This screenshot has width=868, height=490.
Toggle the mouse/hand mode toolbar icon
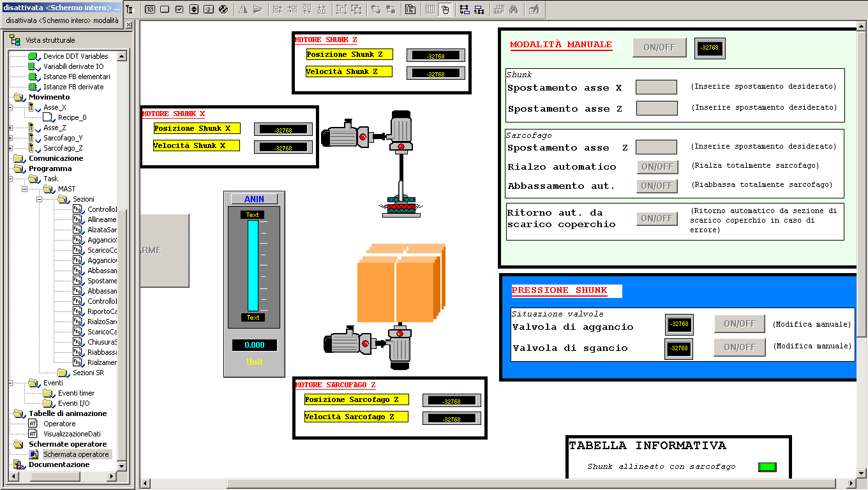pos(445,10)
